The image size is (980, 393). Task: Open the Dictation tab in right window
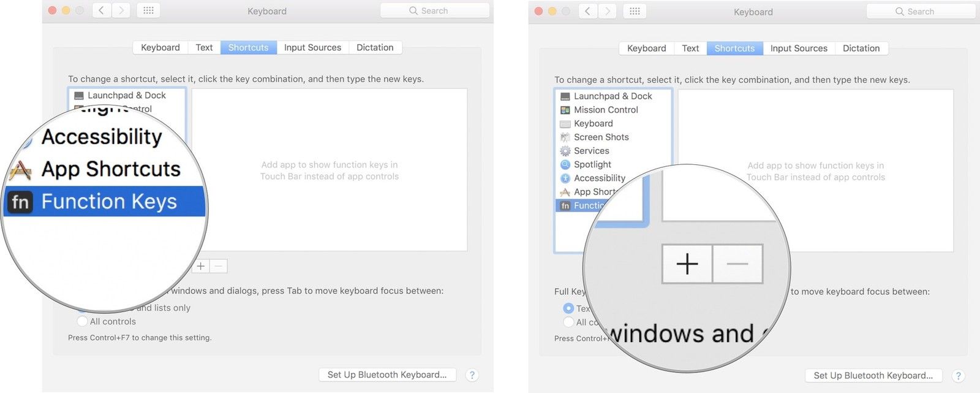861,48
